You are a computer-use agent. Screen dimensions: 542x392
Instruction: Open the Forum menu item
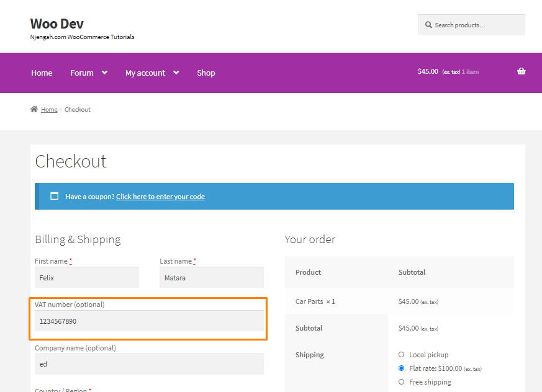[82, 73]
